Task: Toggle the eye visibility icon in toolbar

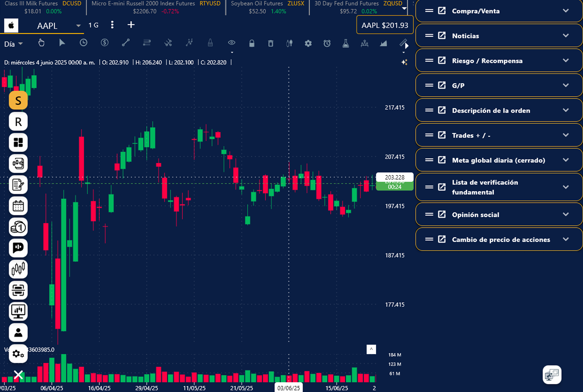Action: point(231,43)
